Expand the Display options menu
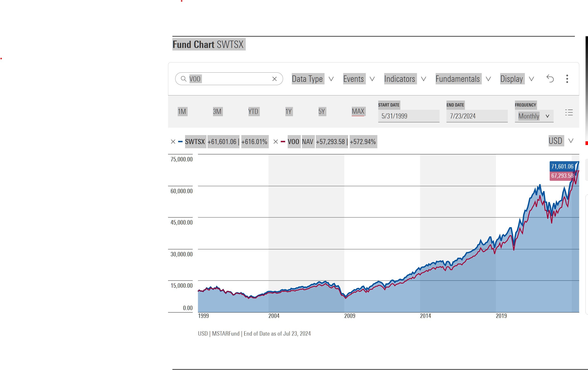588x370 pixels. 517,79
